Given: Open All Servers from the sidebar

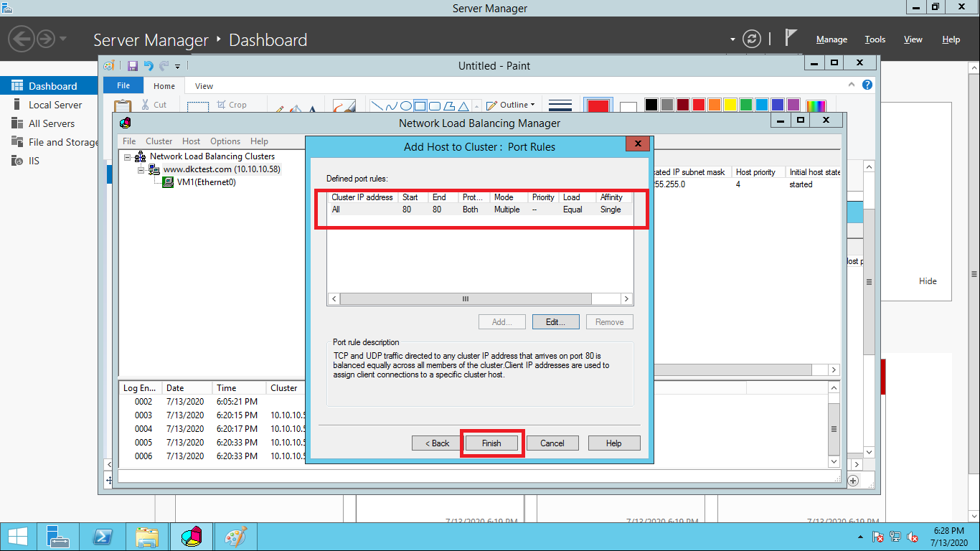Looking at the screenshot, I should [x=17, y=123].
